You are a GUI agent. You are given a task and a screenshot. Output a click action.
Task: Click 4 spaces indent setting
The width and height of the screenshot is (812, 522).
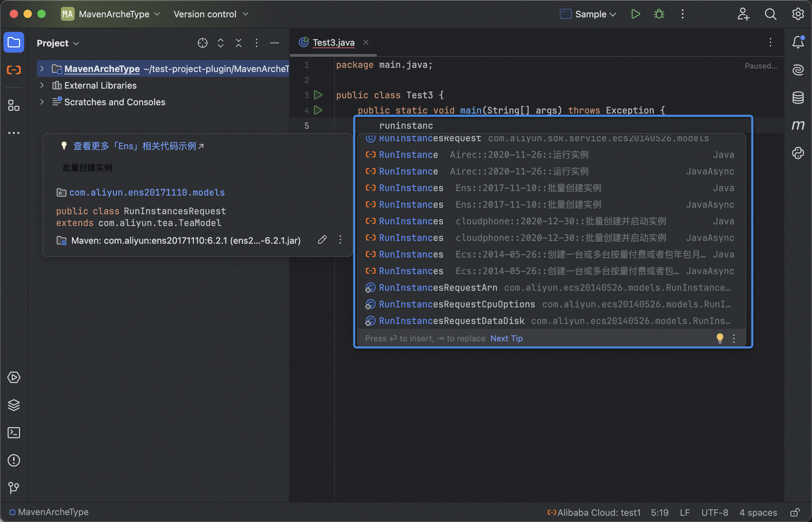tap(758, 512)
